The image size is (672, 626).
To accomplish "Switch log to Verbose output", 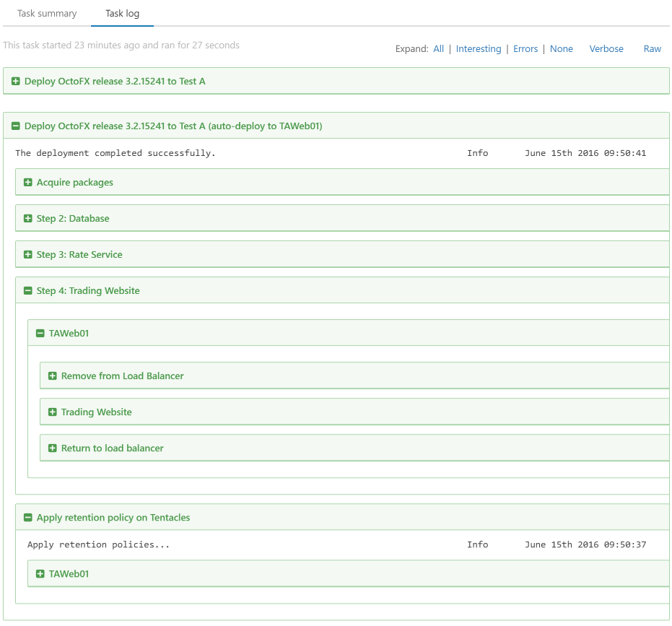I will coord(606,49).
